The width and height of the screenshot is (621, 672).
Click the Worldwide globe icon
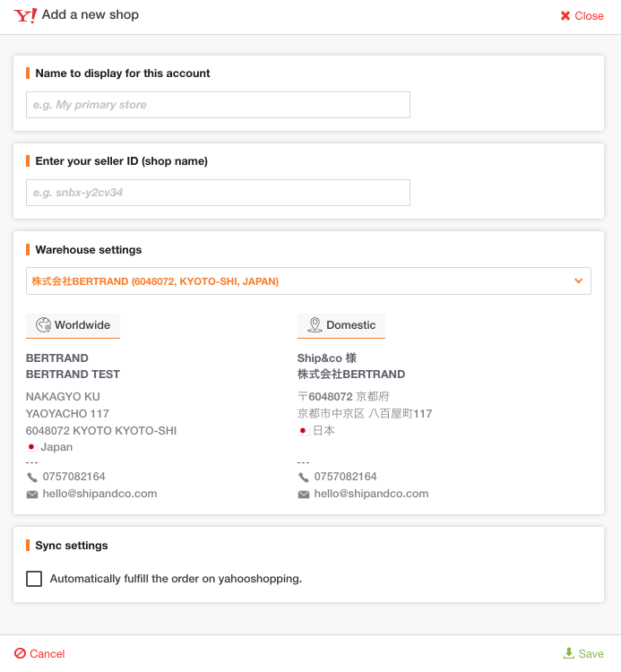(43, 325)
